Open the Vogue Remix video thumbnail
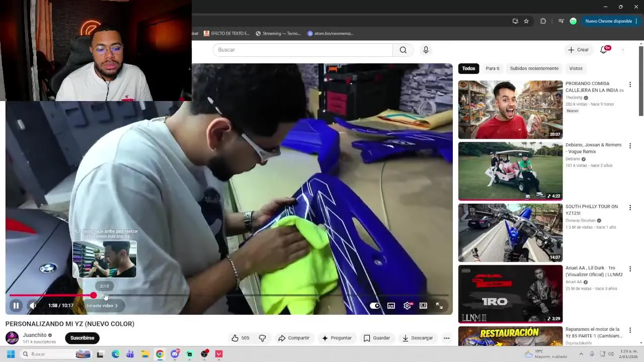The image size is (644, 362). (x=510, y=171)
